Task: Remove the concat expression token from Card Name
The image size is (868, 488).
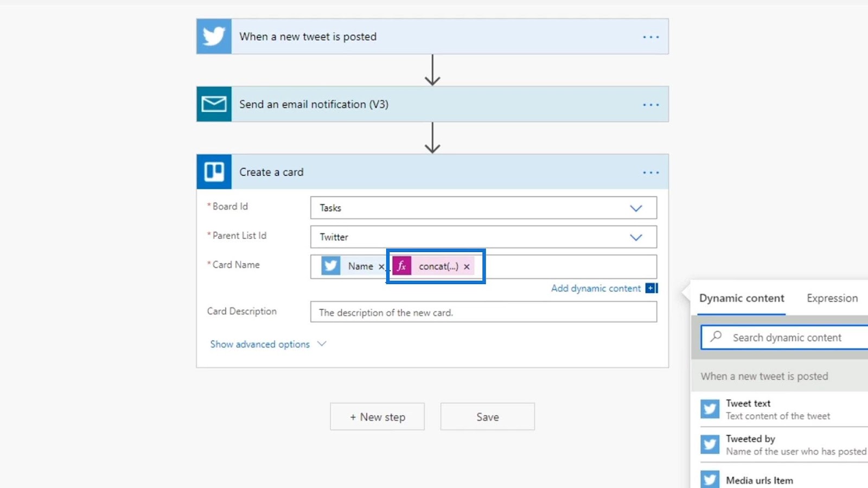Action: click(x=467, y=267)
